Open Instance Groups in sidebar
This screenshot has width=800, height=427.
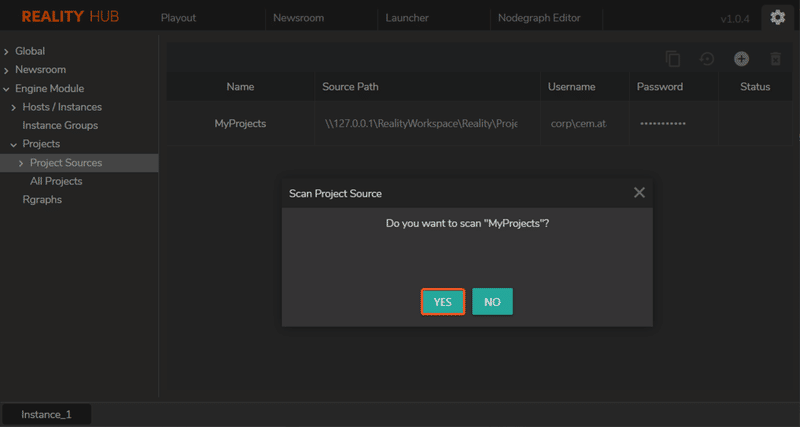pyautogui.click(x=60, y=125)
